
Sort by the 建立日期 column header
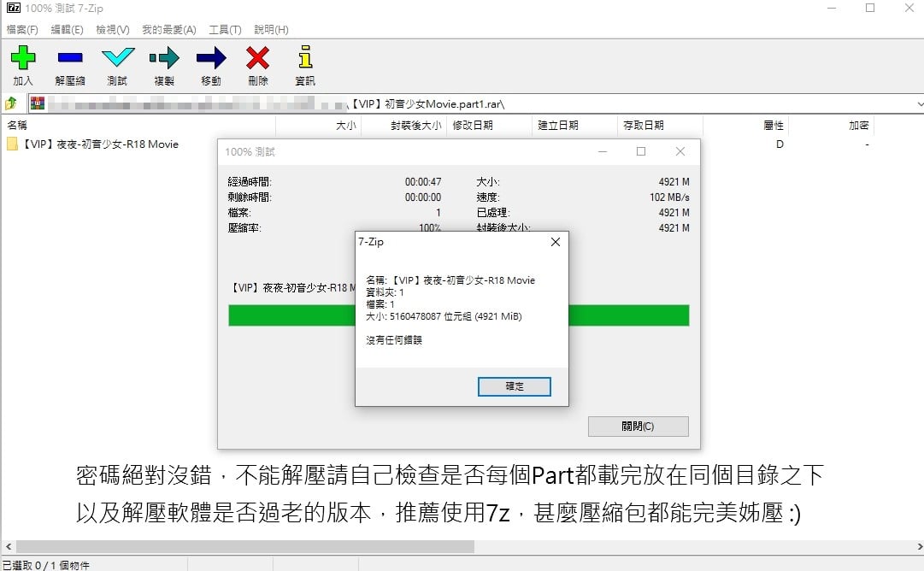click(574, 126)
